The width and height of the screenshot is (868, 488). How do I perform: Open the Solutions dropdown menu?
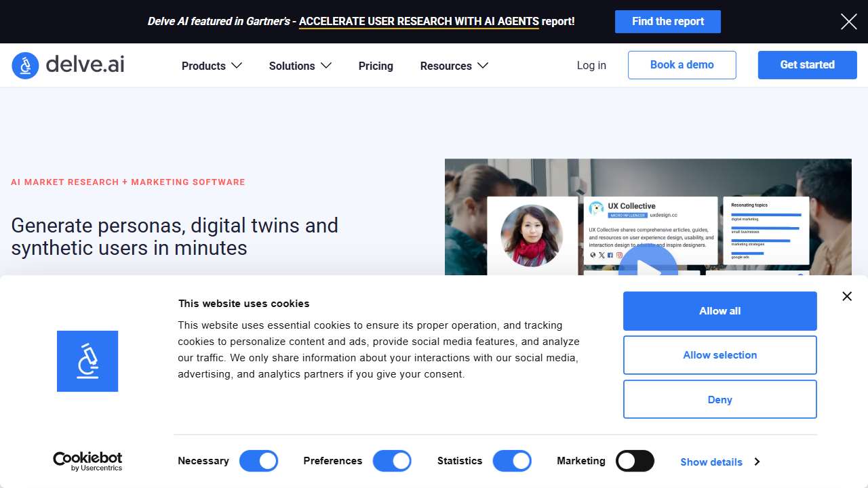[300, 66]
